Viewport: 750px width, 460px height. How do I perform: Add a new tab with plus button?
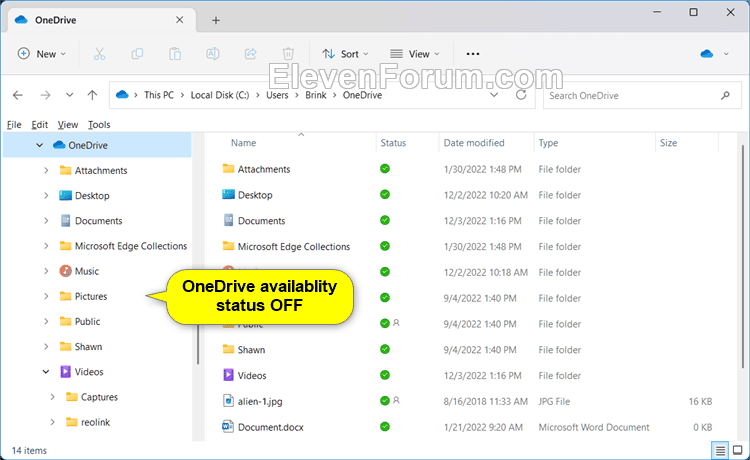pyautogui.click(x=216, y=20)
